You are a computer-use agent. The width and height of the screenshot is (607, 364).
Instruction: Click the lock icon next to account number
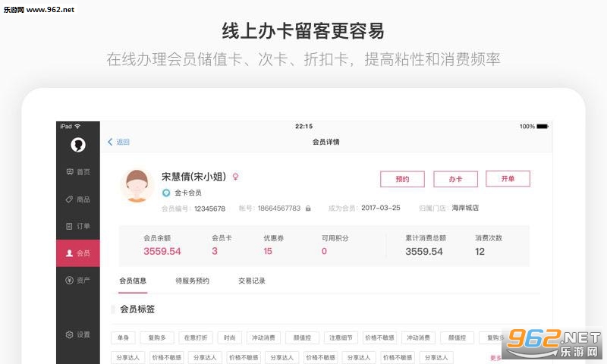pyautogui.click(x=308, y=209)
